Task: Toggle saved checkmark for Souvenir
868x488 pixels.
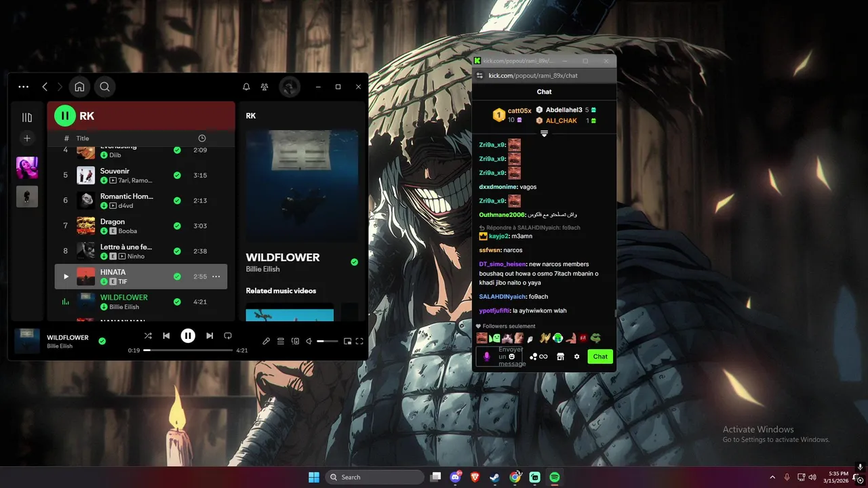Action: [x=177, y=176]
